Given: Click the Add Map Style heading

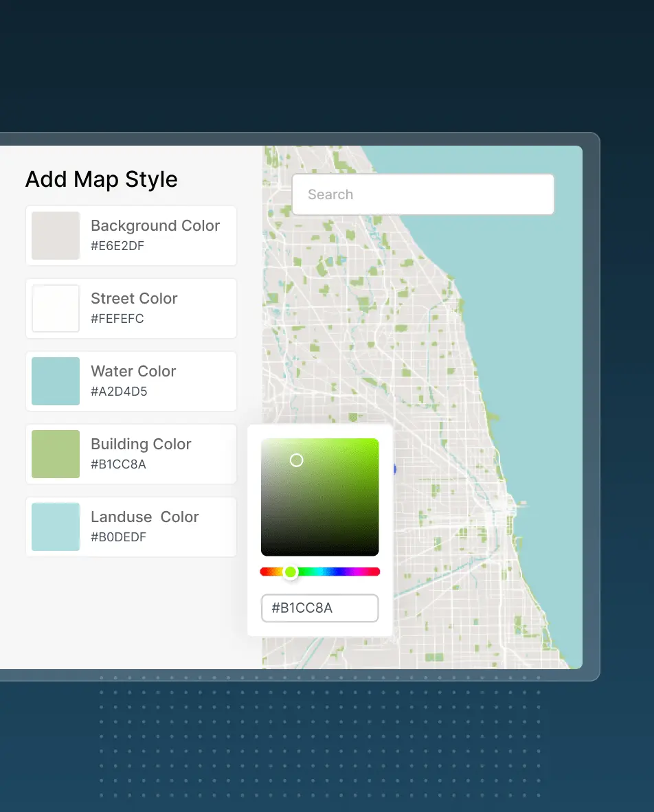Looking at the screenshot, I should coord(102,180).
